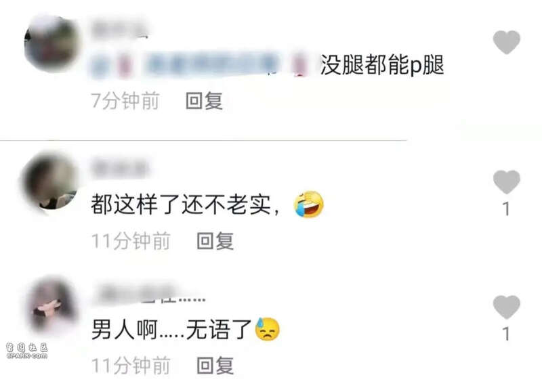Viewport: 542px width, 392px height.
Task: Click the laughing-crying emoji in second comment
Action: pos(309,204)
